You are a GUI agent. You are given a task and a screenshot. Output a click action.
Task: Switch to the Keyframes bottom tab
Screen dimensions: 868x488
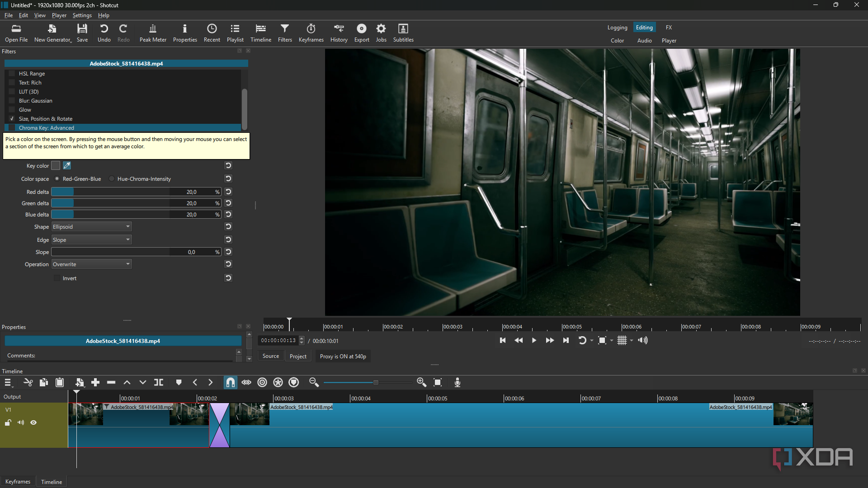18,482
